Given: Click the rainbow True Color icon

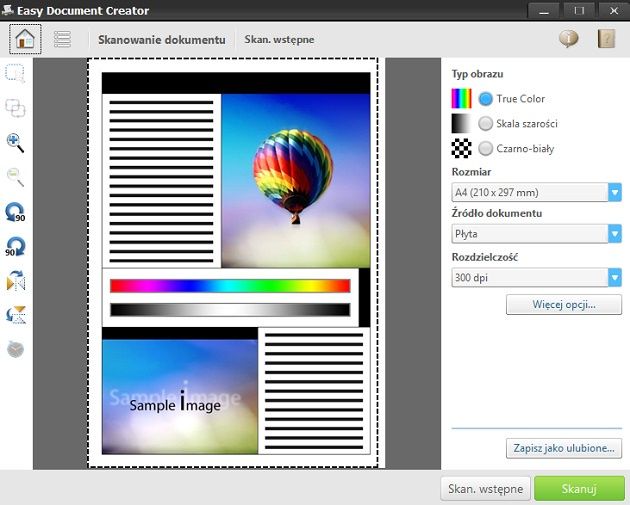Looking at the screenshot, I should 461,98.
